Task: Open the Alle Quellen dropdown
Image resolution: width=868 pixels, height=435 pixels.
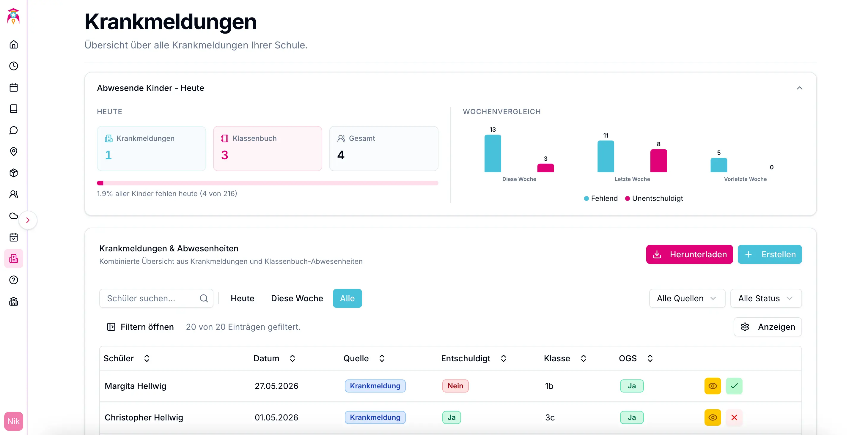Action: [x=687, y=298]
